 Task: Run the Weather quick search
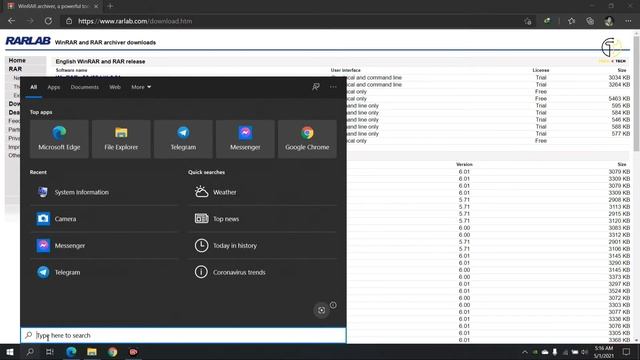tap(262, 192)
